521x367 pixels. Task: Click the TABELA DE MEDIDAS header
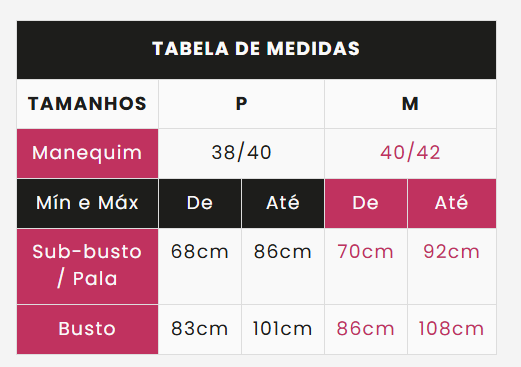256,50
